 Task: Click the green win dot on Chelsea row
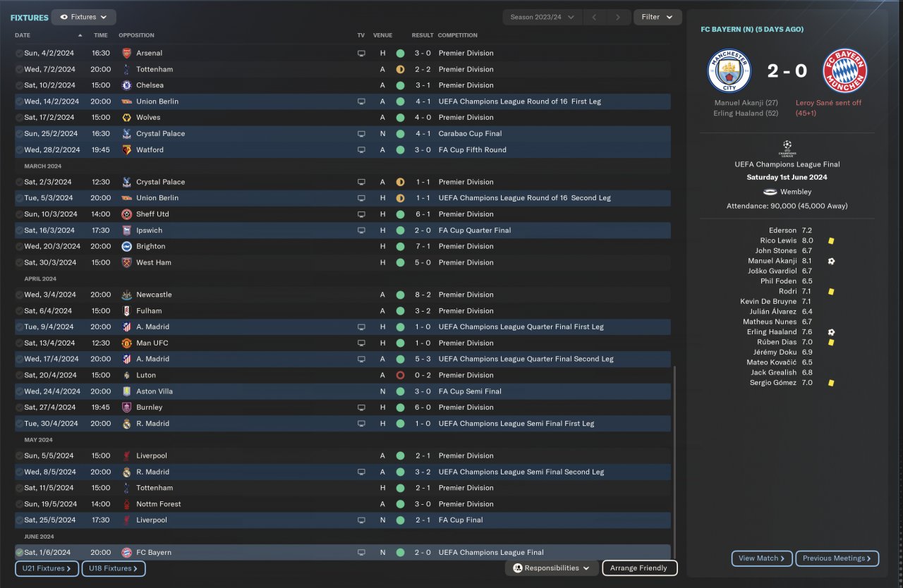(400, 85)
